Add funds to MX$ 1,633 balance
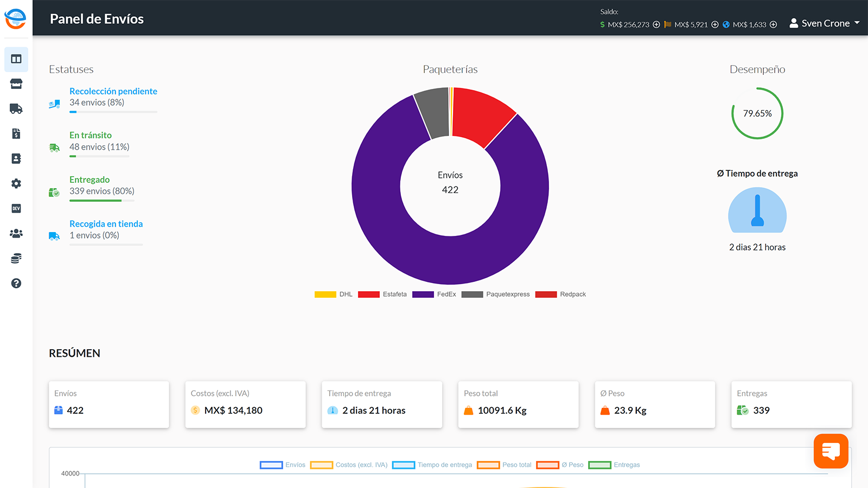The image size is (868, 488). 774,24
